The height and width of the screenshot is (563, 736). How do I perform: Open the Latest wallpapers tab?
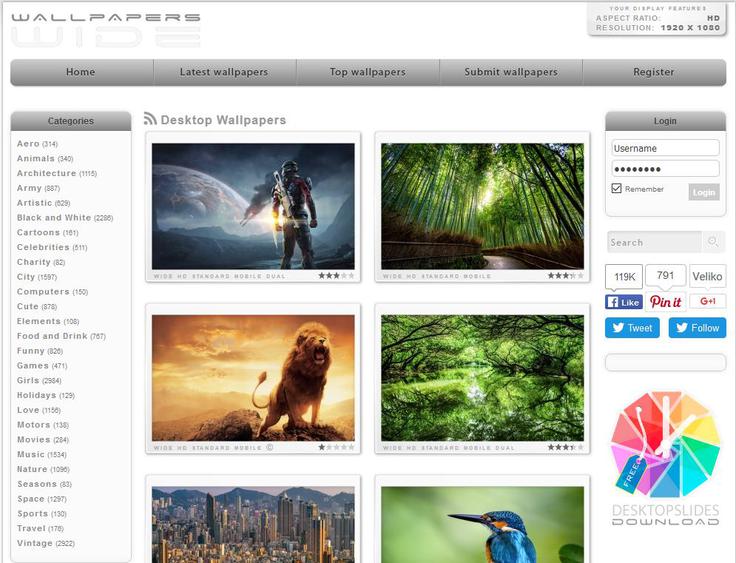click(225, 72)
